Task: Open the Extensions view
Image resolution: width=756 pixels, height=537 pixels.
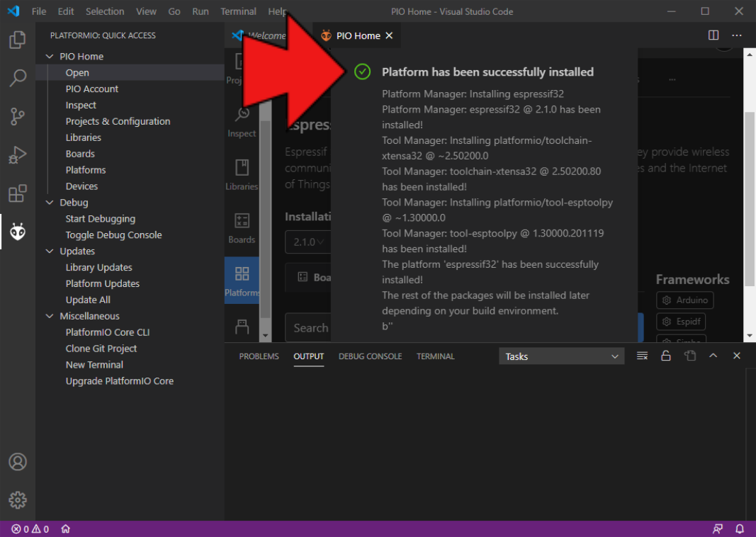Action: (x=18, y=193)
